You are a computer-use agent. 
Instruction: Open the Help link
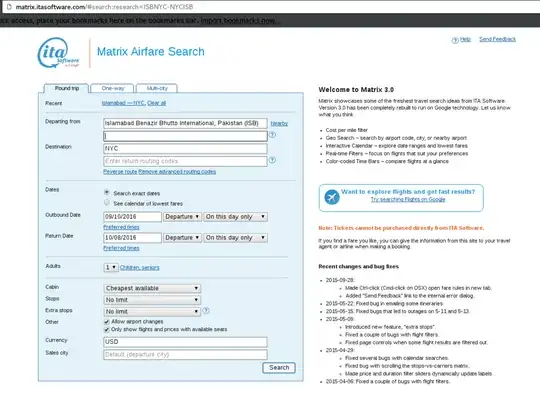click(x=465, y=39)
